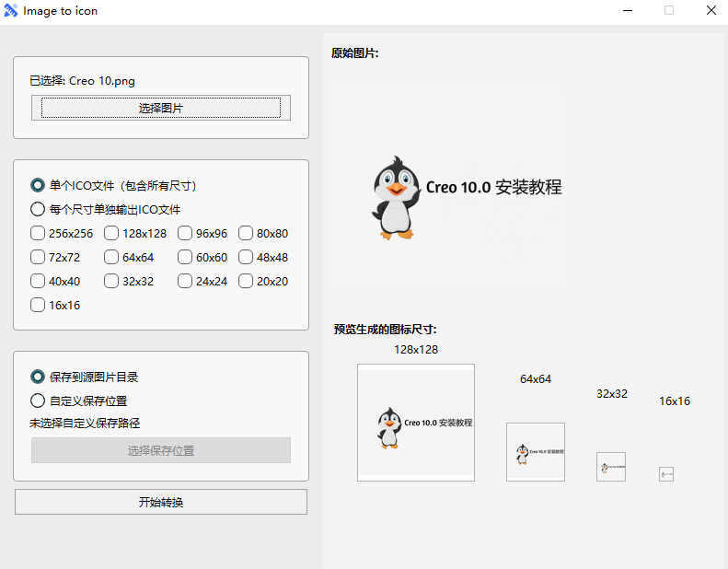
Task: Toggle the 64x64 size checkbox
Action: [x=111, y=257]
